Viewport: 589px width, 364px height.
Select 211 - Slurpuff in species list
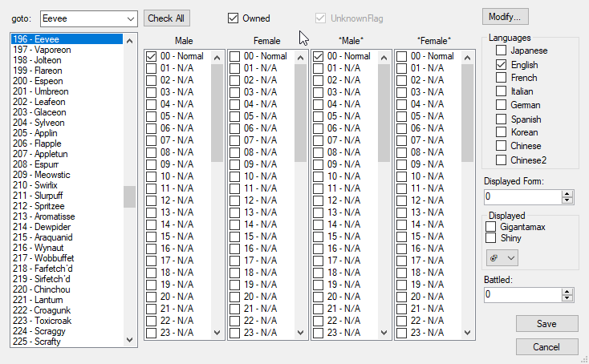tap(67, 196)
